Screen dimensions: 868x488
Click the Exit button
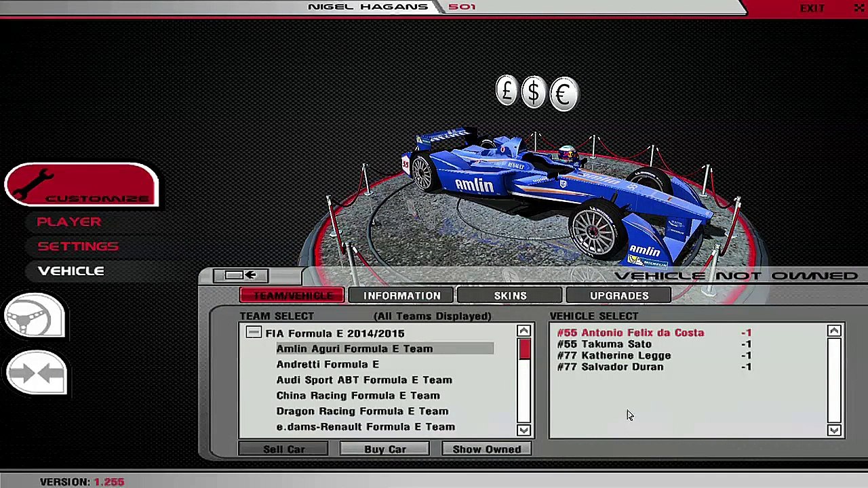(812, 8)
